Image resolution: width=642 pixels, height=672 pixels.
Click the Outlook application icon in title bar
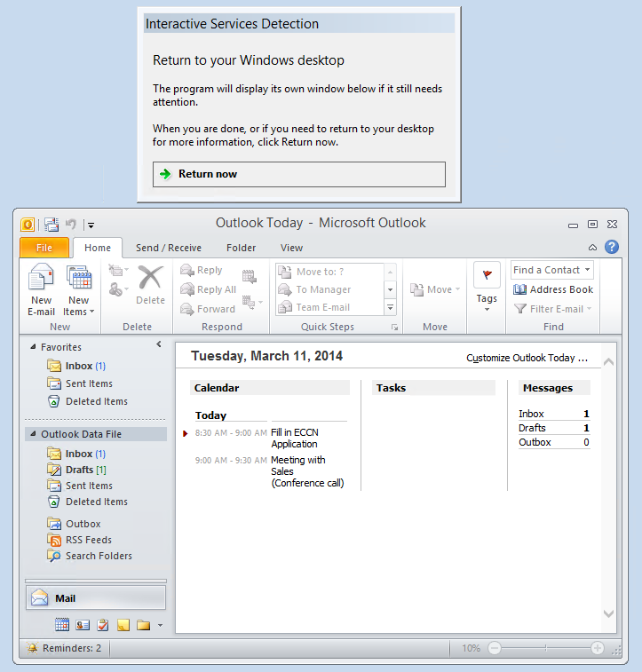click(28, 224)
